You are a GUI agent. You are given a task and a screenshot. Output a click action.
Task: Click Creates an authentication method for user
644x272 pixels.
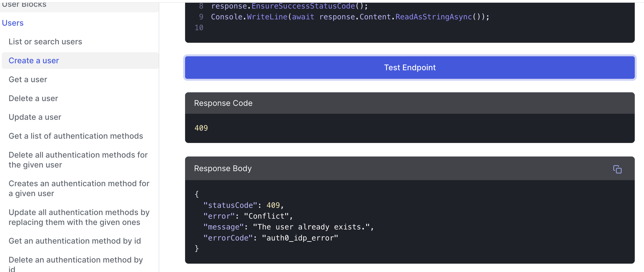tap(79, 188)
